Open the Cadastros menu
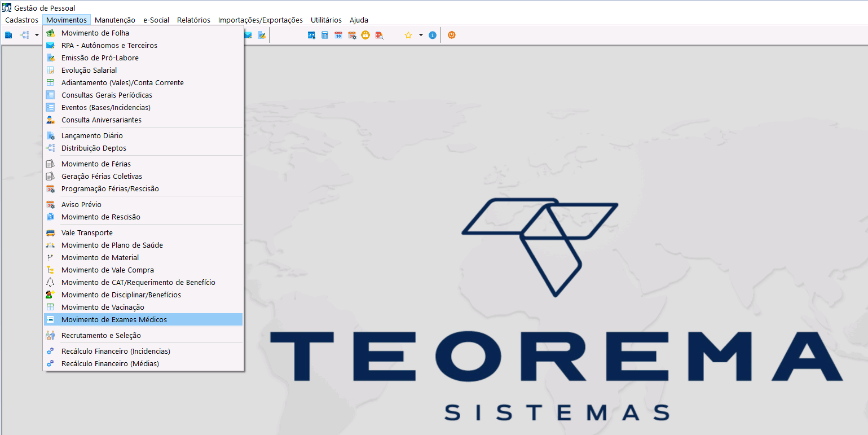 22,20
